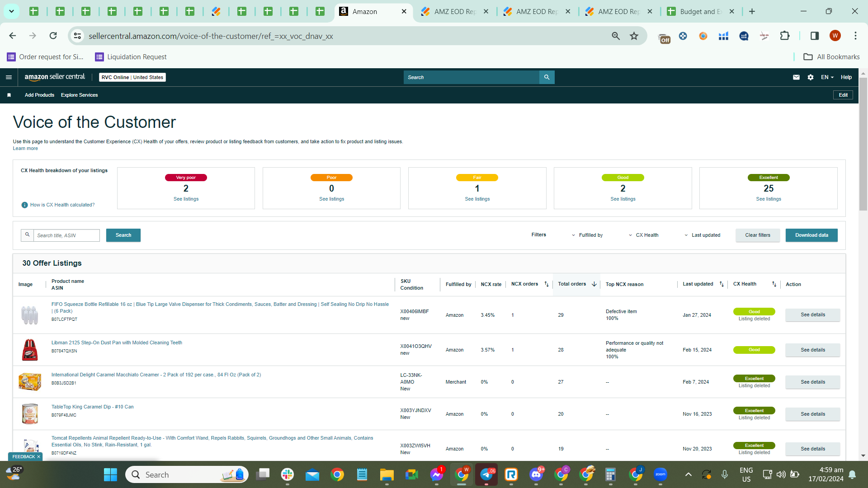
Task: Click See details for Tomcat Repellents
Action: (812, 449)
